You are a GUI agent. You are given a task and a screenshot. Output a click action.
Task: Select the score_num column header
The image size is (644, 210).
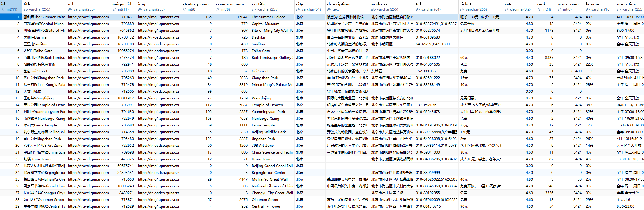coord(570,6)
